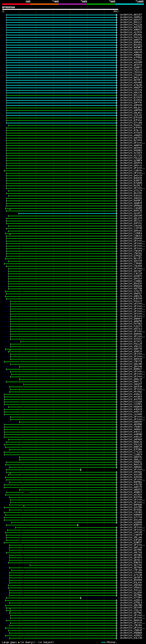Viewport: 146px width, 644px height.
Task: Click UniRef100_C5Z173 label
Action: pos(131,70)
